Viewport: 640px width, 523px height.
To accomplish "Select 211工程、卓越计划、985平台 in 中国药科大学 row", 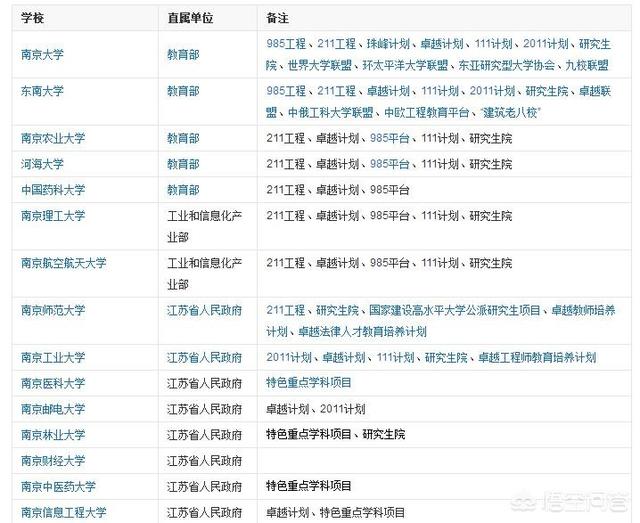I will 338,189.
